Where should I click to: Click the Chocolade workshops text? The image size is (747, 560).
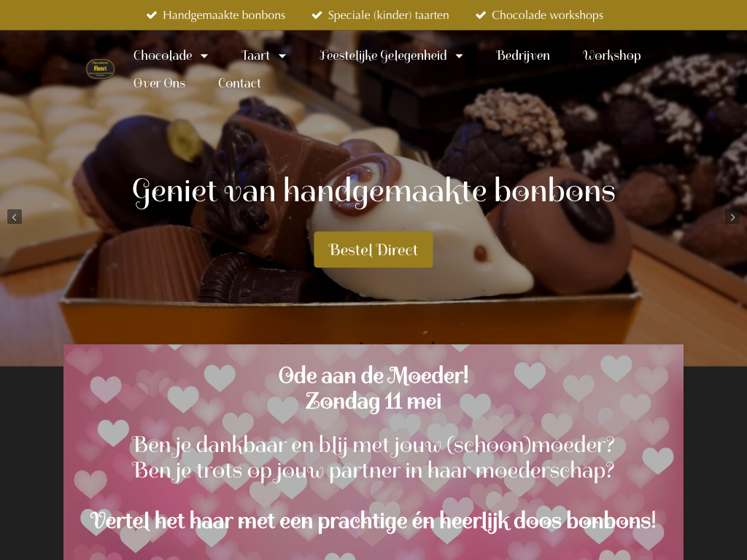547,15
